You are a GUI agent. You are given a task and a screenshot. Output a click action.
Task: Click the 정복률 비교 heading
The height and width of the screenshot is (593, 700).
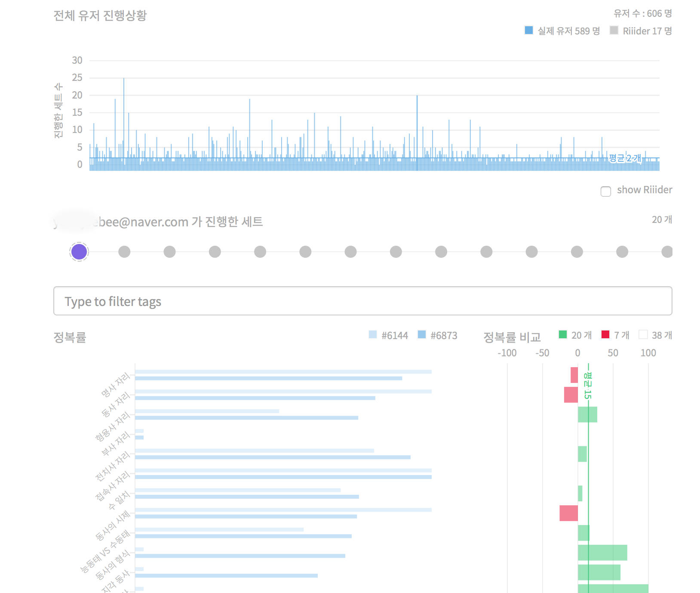tap(512, 337)
